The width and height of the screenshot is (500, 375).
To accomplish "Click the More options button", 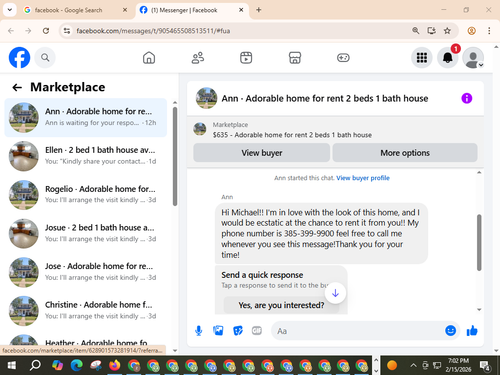I will pos(405,153).
